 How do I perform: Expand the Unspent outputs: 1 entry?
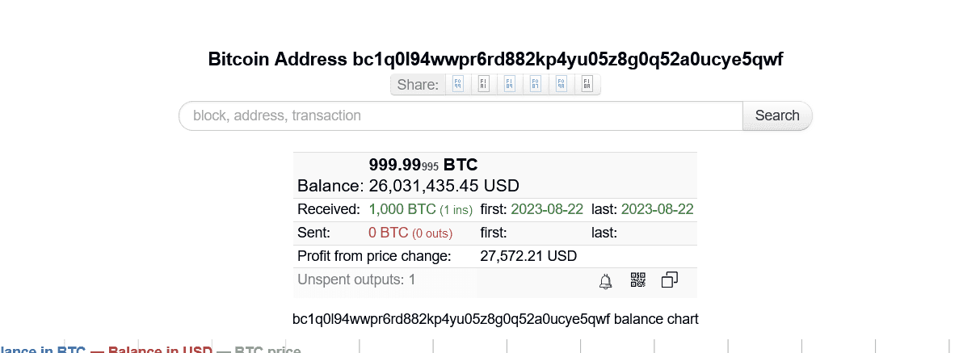(356, 280)
